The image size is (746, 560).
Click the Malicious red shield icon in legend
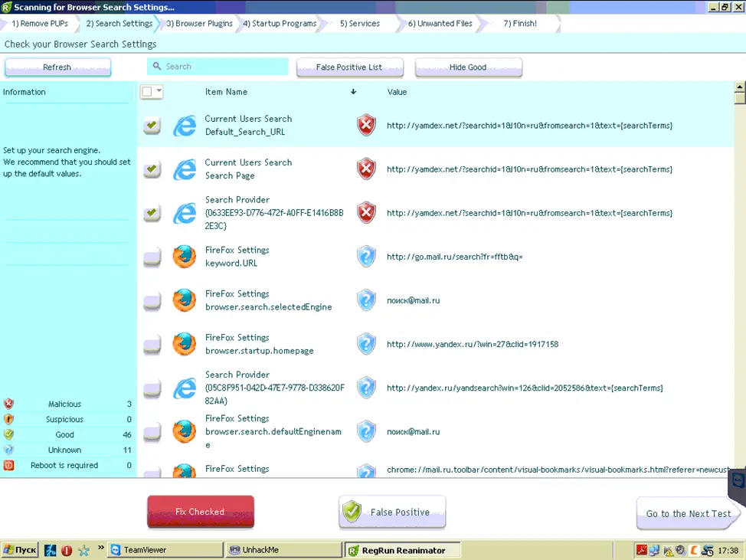9,404
